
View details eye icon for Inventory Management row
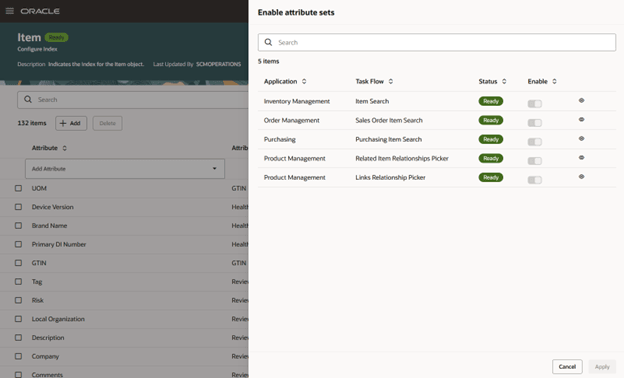(581, 101)
